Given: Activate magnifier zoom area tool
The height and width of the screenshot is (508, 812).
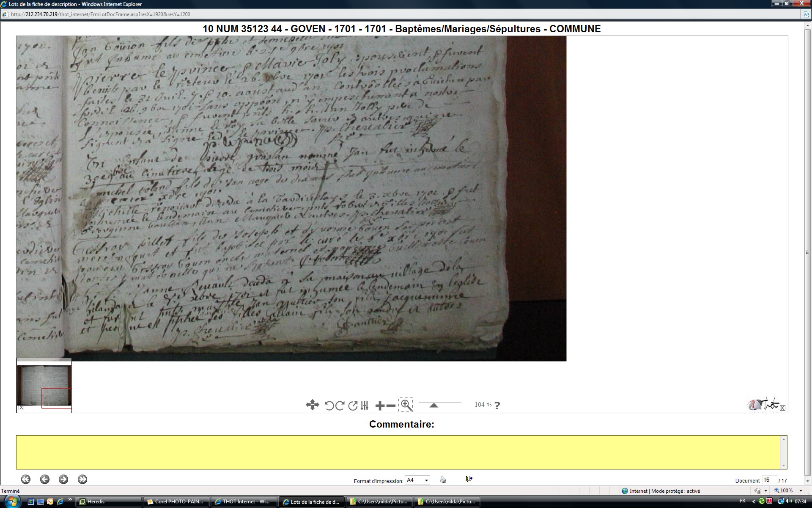Looking at the screenshot, I should pos(406,405).
